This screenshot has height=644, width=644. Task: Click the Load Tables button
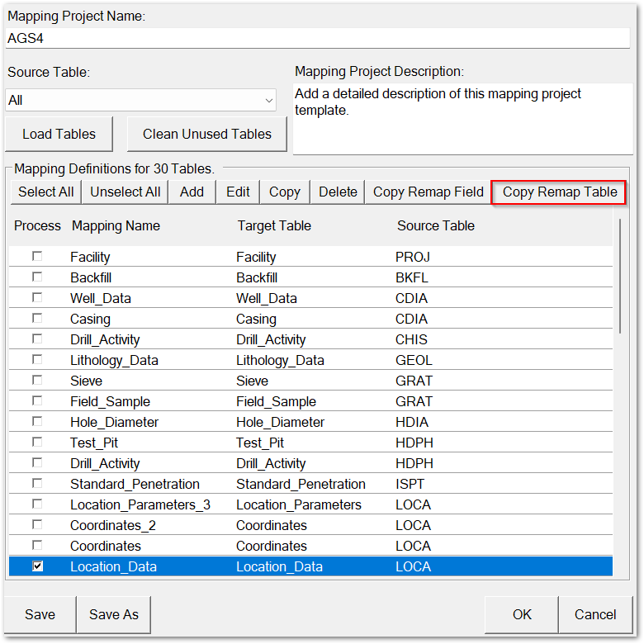[x=59, y=134]
